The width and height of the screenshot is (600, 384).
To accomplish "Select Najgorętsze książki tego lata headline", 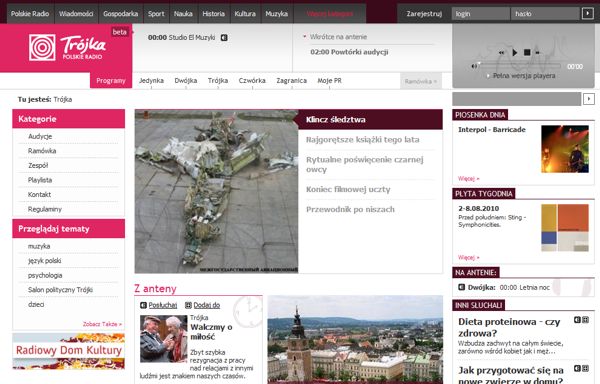I will coord(362,140).
